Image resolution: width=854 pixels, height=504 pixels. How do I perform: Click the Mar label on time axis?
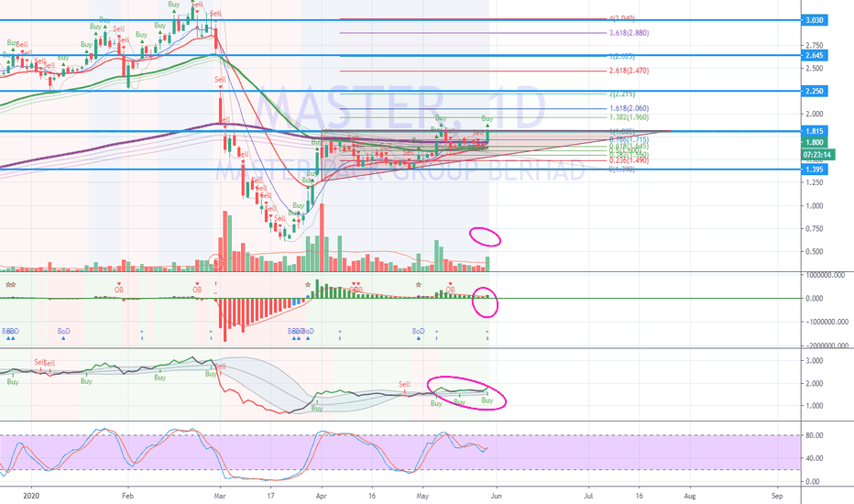220,496
